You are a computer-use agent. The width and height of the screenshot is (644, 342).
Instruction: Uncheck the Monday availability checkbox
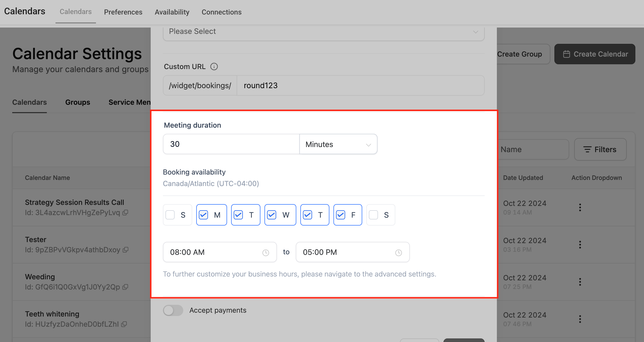coord(203,215)
